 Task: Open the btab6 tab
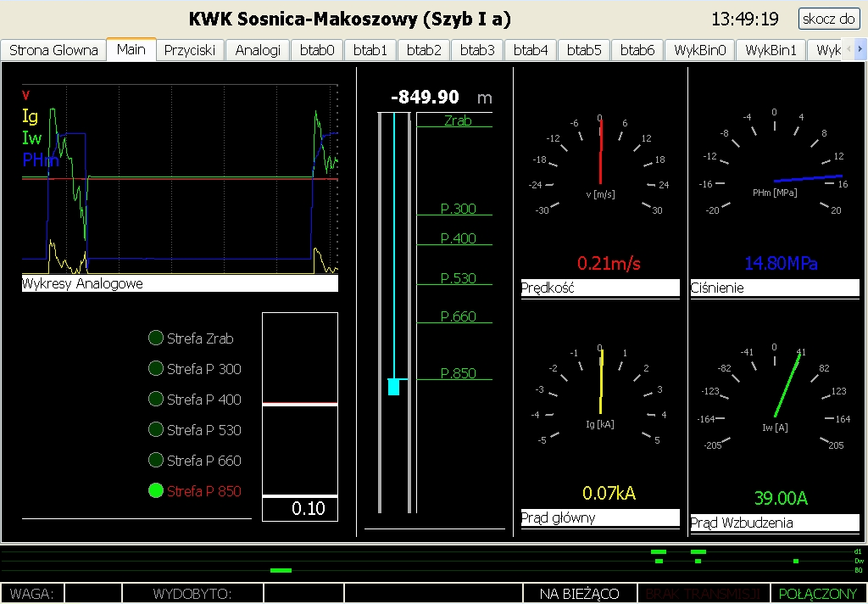pyautogui.click(x=637, y=50)
